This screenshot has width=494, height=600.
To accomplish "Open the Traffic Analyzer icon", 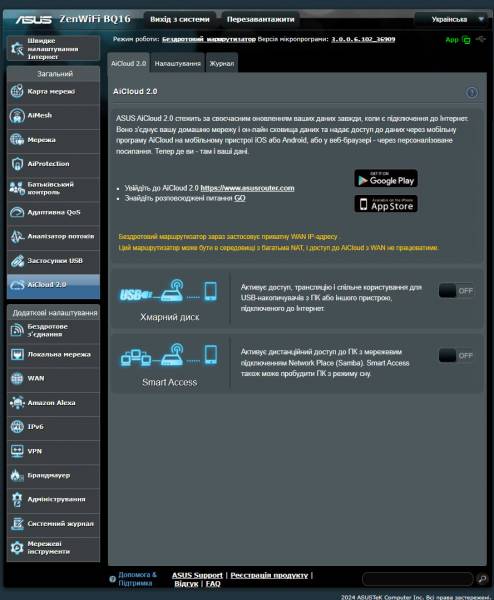I will pyautogui.click(x=17, y=236).
